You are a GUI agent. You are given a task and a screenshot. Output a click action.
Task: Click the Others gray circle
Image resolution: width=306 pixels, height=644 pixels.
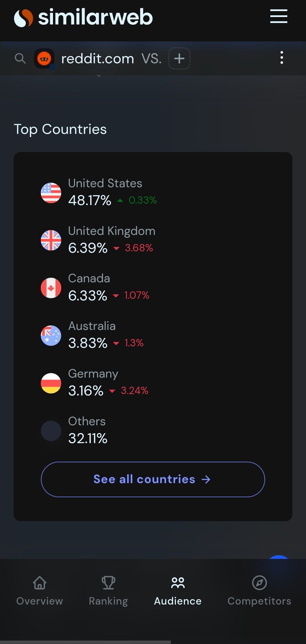pos(51,431)
